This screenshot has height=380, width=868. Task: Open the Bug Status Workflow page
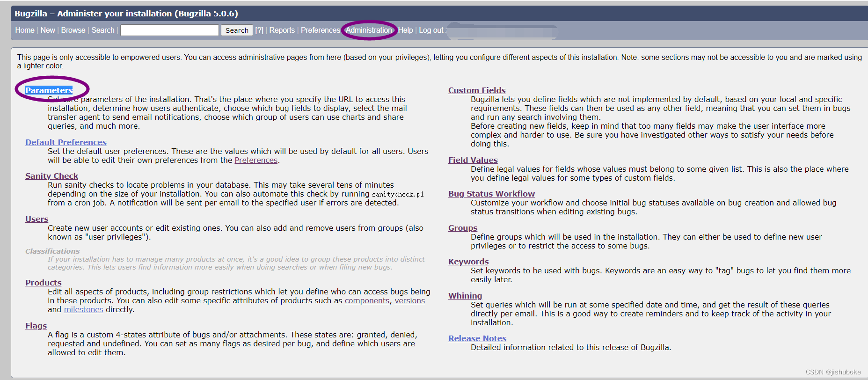[x=491, y=194]
